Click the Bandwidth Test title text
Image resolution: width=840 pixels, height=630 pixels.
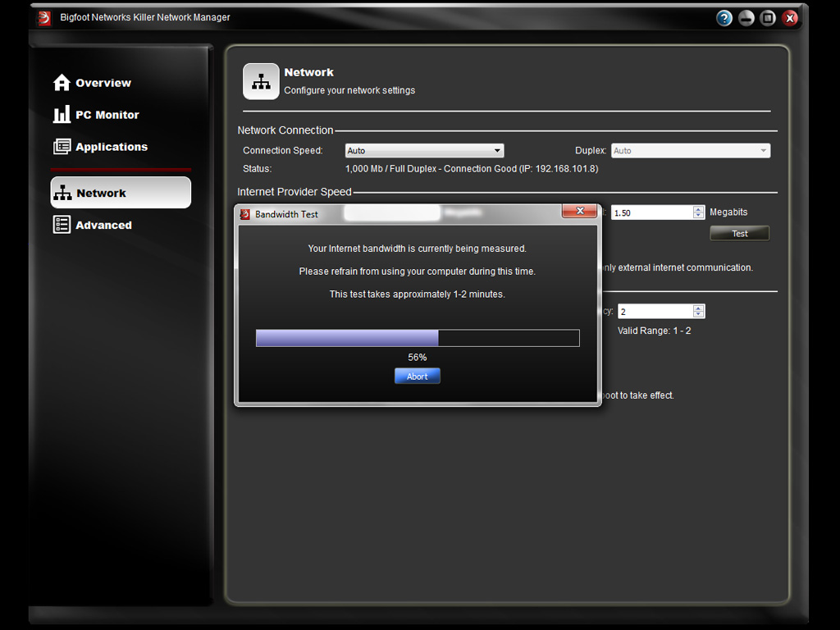[286, 214]
